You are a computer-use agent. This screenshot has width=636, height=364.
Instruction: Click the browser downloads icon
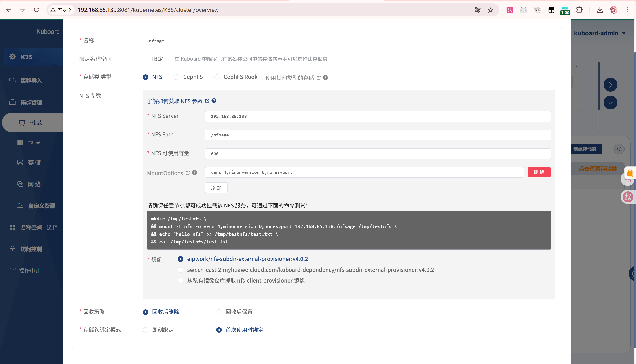pyautogui.click(x=600, y=10)
